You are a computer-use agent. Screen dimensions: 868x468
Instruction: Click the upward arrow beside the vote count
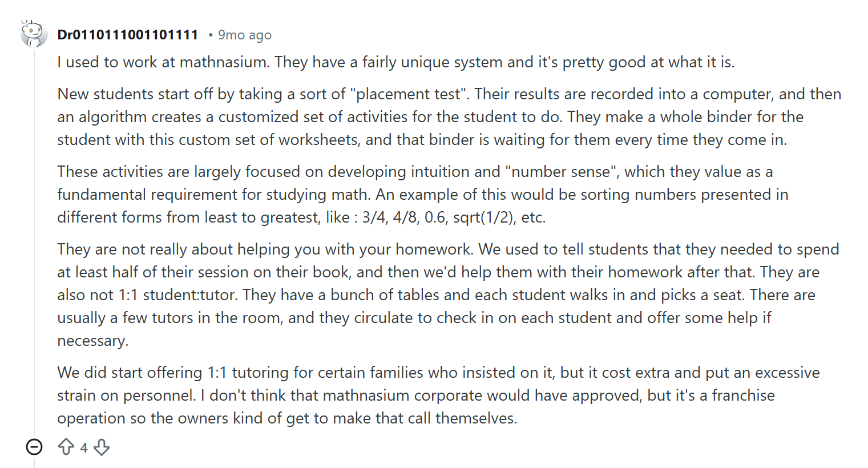[x=67, y=447]
